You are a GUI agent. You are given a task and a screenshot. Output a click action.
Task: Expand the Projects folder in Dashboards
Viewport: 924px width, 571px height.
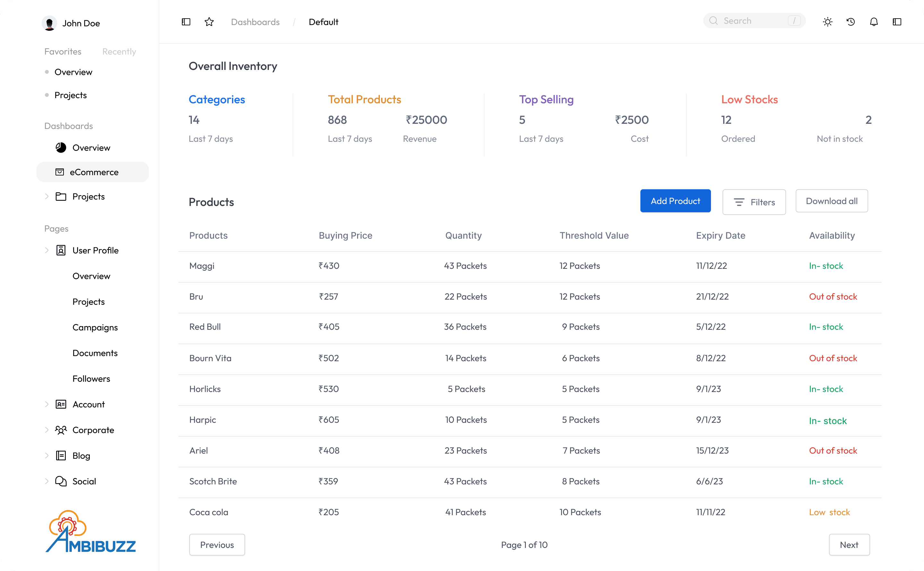[x=47, y=196]
